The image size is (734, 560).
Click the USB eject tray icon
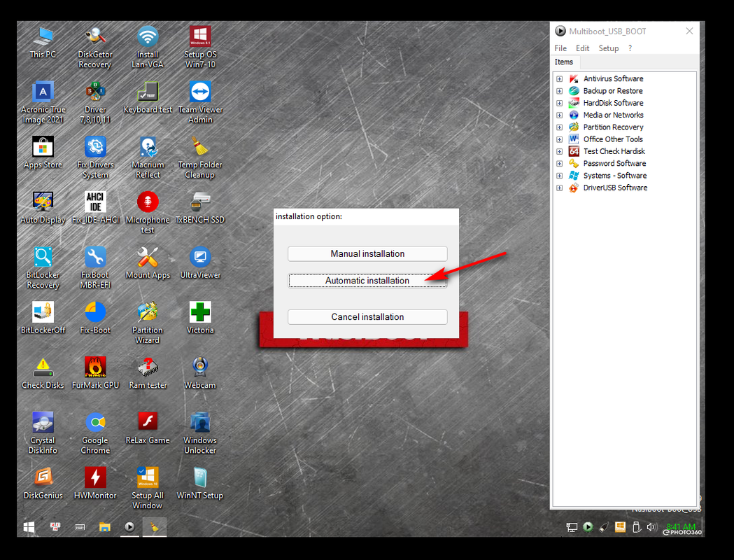click(636, 527)
